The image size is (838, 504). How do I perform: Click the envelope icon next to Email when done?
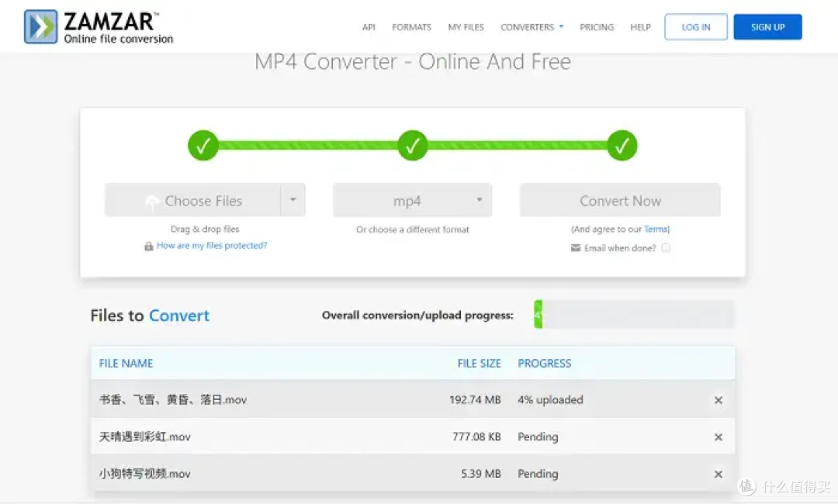pos(576,247)
